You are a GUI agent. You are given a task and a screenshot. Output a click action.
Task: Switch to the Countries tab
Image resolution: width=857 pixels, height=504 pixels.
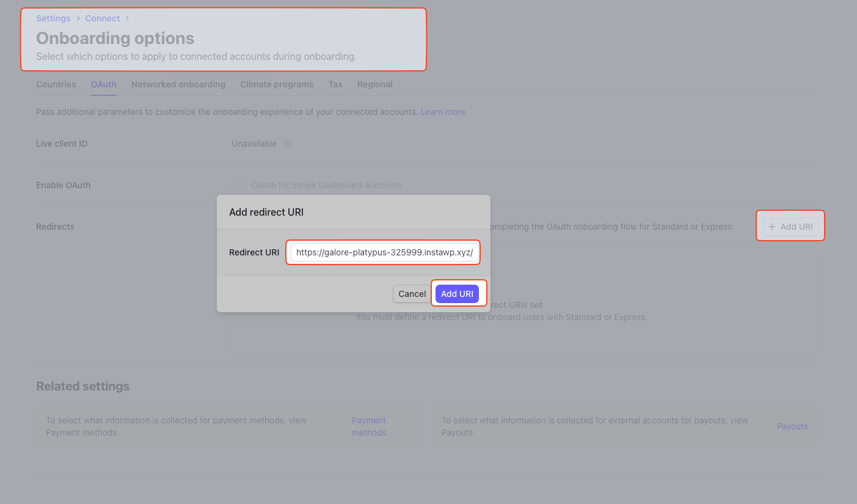tap(56, 84)
